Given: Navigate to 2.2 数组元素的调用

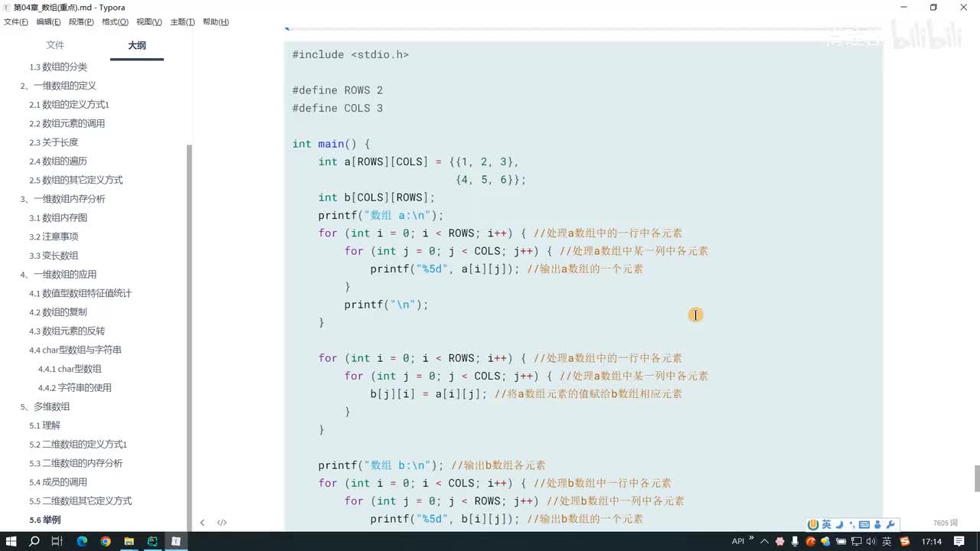Looking at the screenshot, I should [x=67, y=123].
